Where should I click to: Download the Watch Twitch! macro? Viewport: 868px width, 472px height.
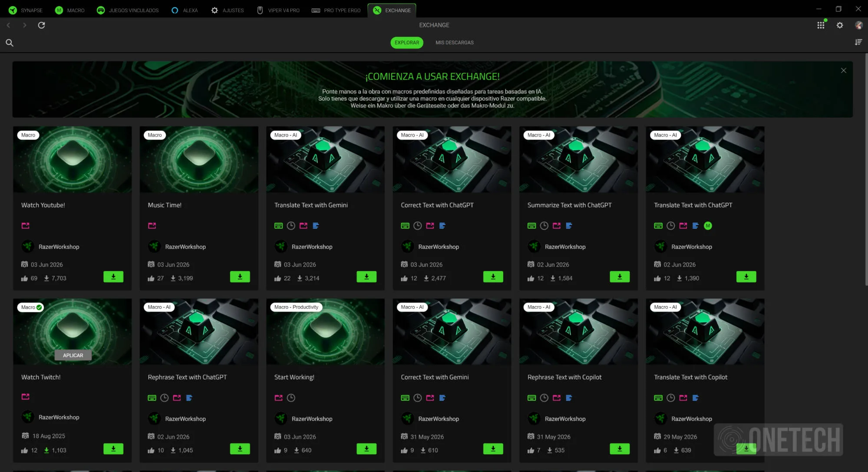[x=113, y=449]
